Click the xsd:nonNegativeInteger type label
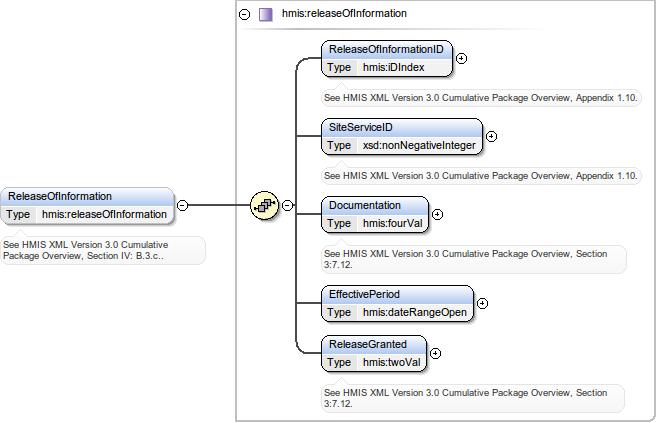This screenshot has width=657, height=423. tap(418, 145)
